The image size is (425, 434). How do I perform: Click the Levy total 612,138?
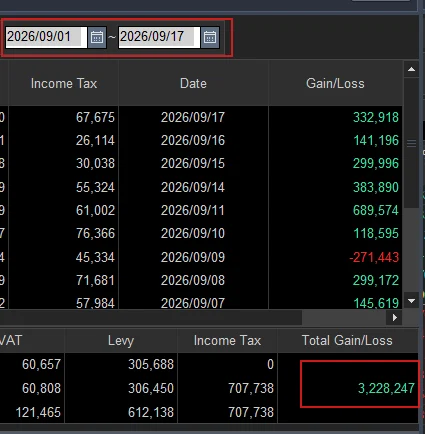click(x=151, y=412)
